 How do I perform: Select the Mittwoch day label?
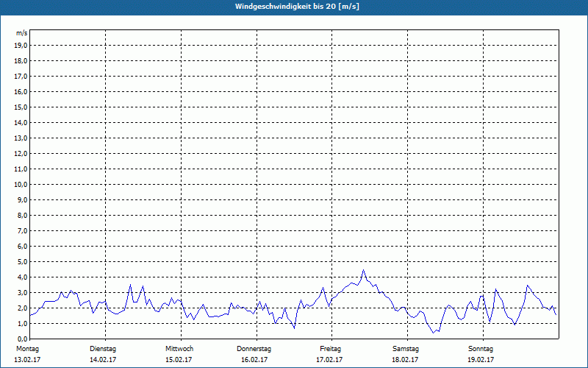coord(179,348)
